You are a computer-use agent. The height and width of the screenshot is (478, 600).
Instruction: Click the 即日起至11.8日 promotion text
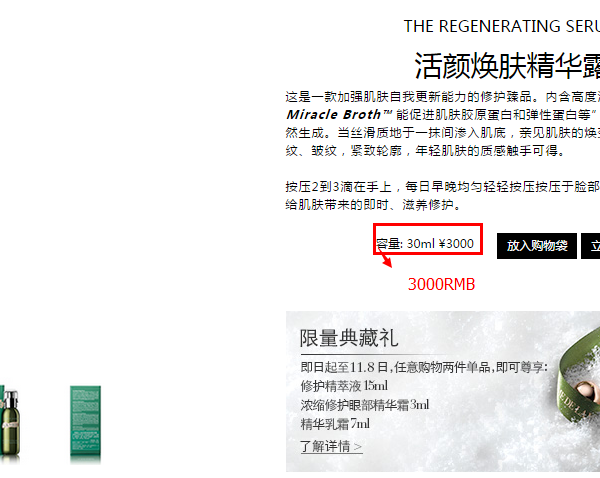tap(424, 367)
